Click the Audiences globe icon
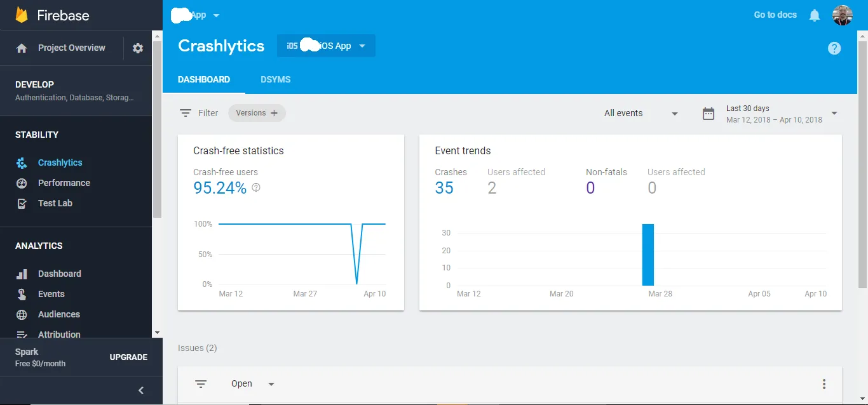This screenshot has height=405, width=868. pos(22,315)
